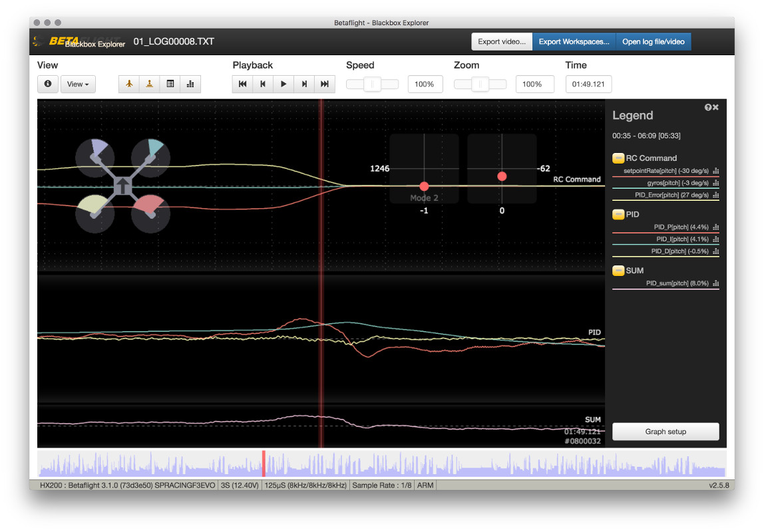Click the ARM status indicator

(x=425, y=485)
